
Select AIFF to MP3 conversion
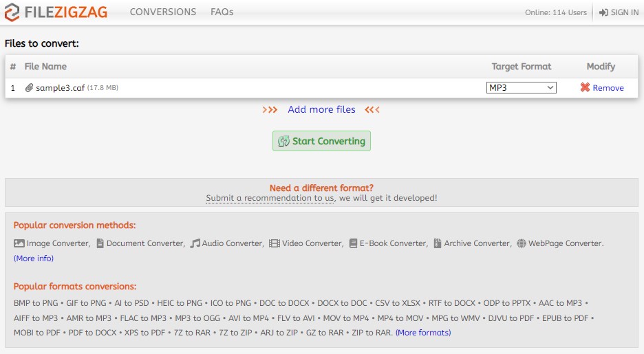point(36,318)
